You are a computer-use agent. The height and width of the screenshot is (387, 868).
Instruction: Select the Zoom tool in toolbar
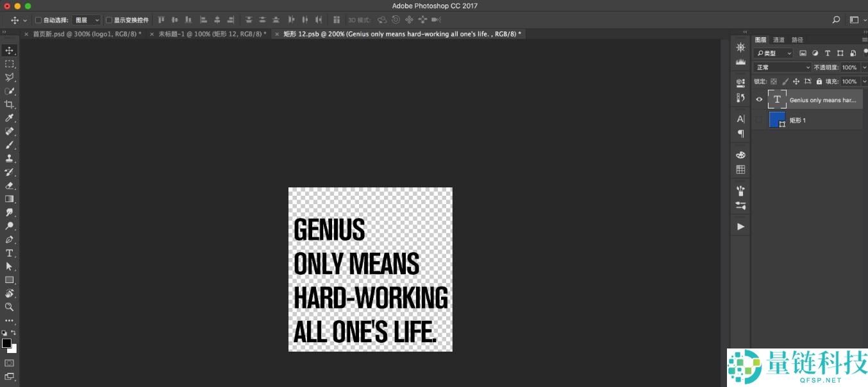(9, 307)
